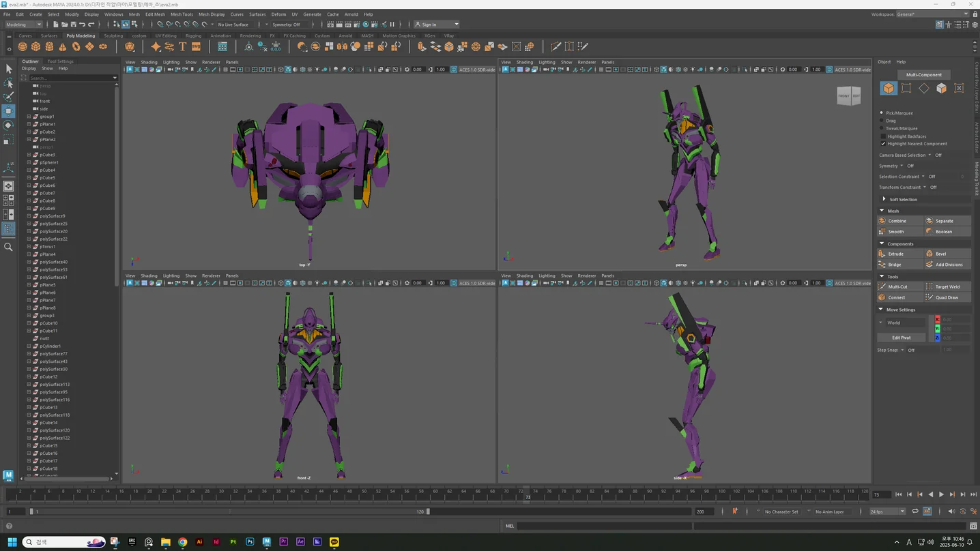This screenshot has height=551, width=980.
Task: Activate the Select tool arrow in the toolbox
Action: tap(9, 69)
